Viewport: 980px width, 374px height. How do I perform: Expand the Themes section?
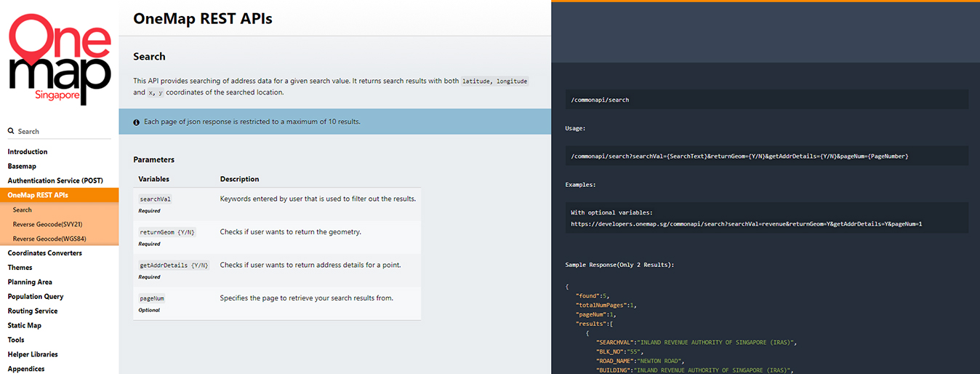(20, 268)
